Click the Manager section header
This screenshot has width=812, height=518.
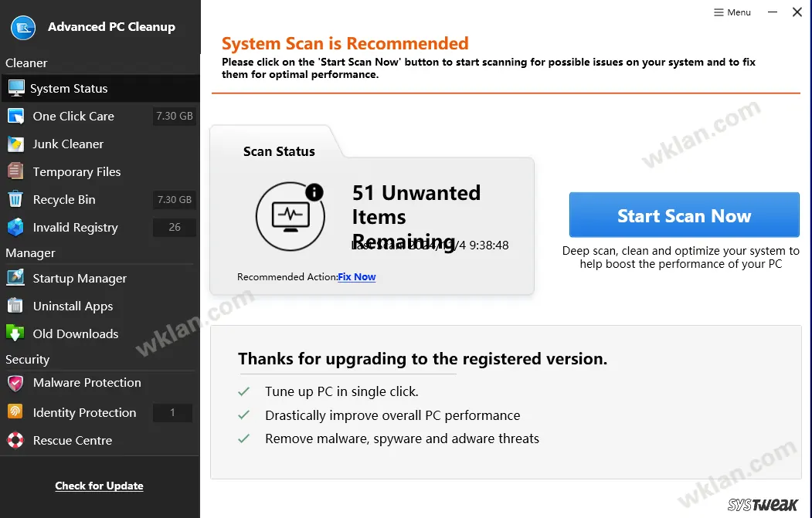[x=30, y=253]
